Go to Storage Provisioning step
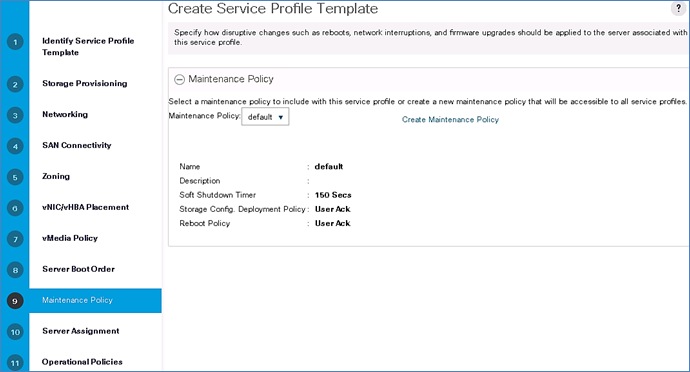This screenshot has height=372, width=690. [x=84, y=83]
